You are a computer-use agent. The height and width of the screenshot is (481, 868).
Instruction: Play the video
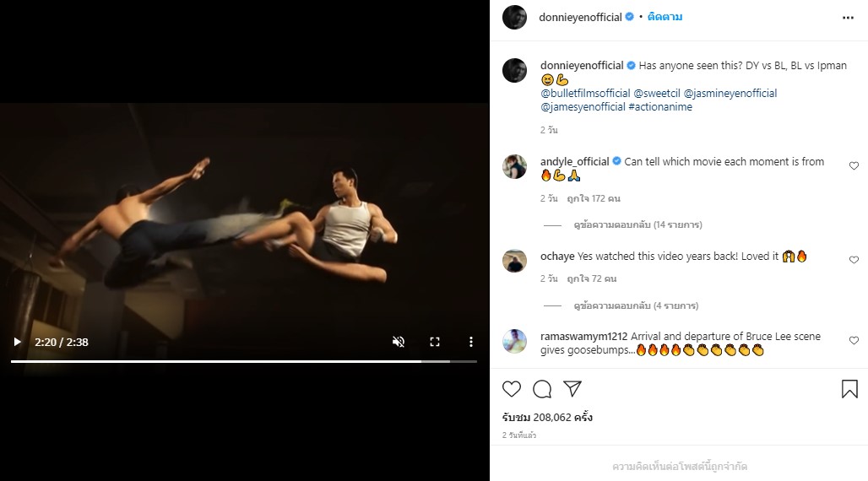pos(17,342)
